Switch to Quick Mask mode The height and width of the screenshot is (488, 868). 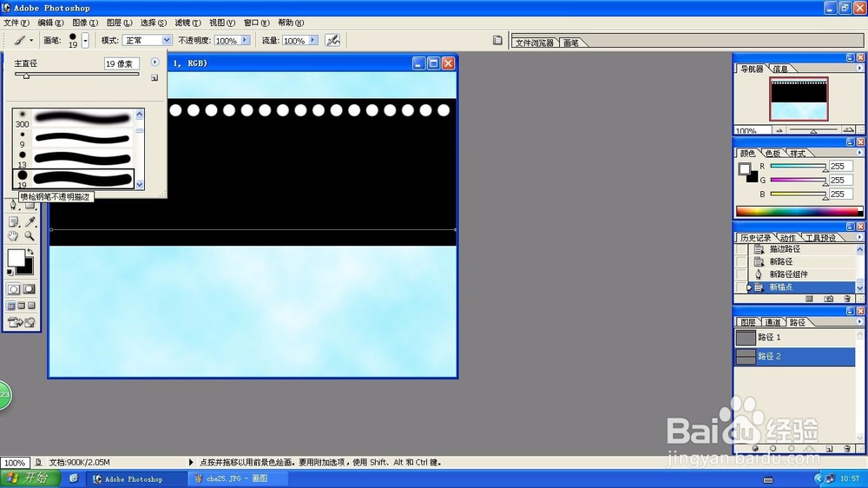tap(29, 289)
